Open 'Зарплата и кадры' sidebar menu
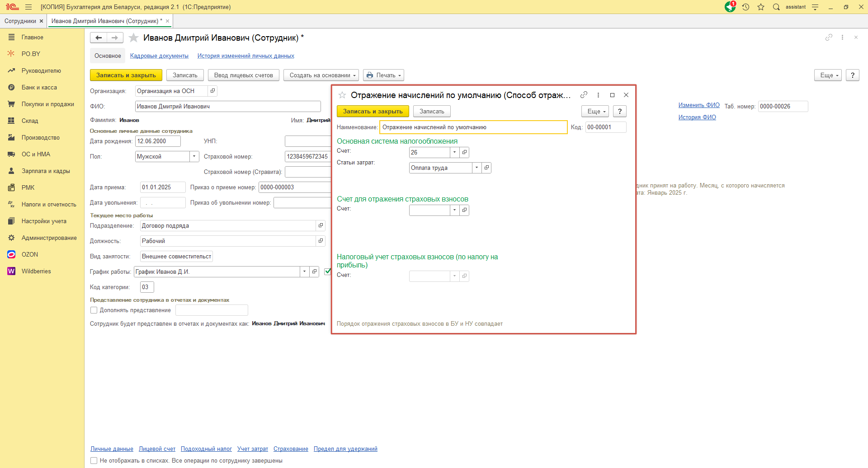Image resolution: width=868 pixels, height=468 pixels. 46,171
